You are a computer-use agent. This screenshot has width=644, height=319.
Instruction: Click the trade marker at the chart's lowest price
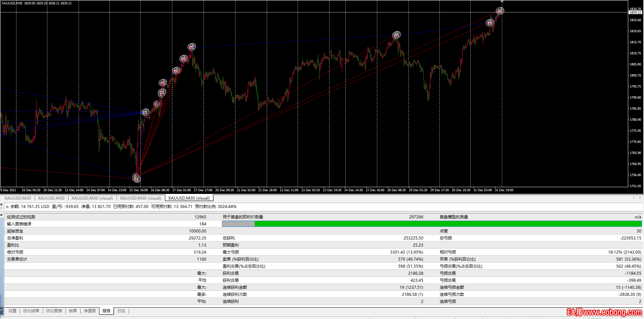(136, 177)
